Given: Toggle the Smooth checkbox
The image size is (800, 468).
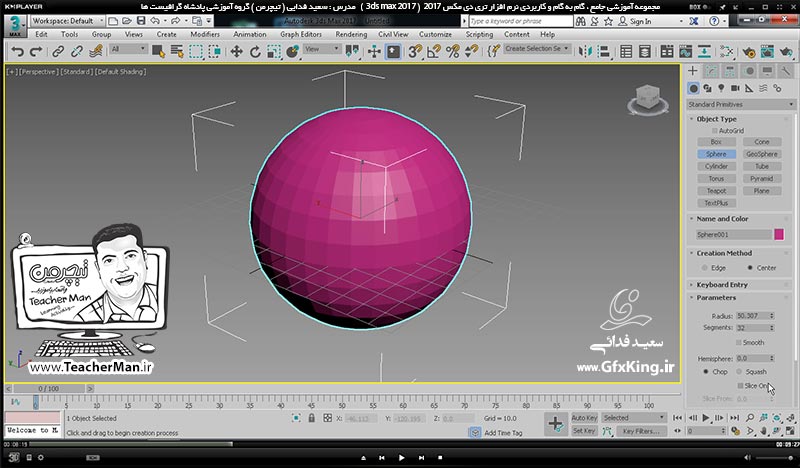Looking at the screenshot, I should pyautogui.click(x=738, y=342).
